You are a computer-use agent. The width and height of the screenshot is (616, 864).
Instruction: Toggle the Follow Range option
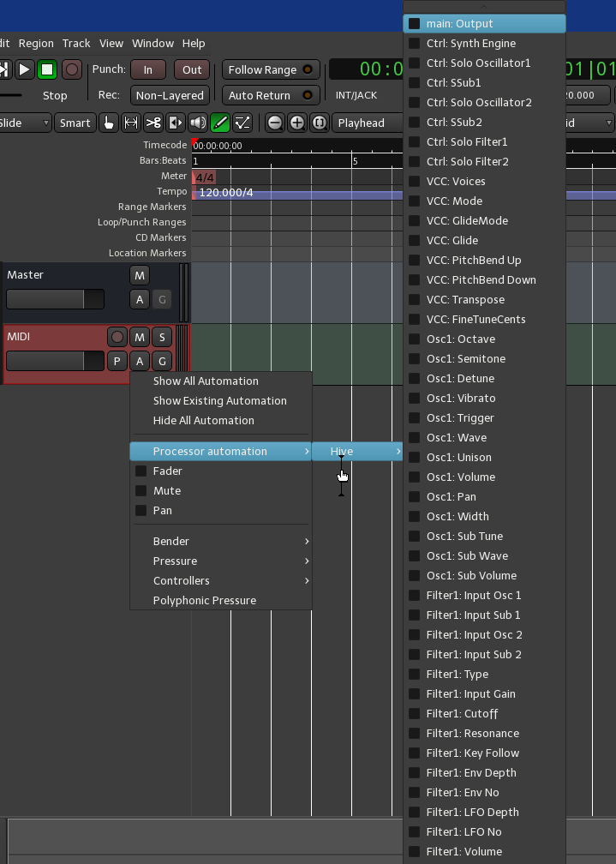(x=271, y=70)
